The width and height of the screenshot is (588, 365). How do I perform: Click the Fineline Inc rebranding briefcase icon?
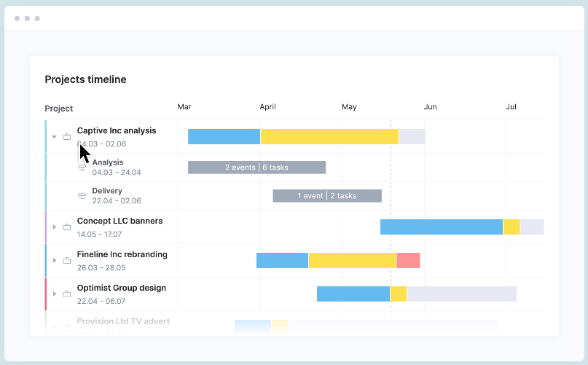coord(67,260)
